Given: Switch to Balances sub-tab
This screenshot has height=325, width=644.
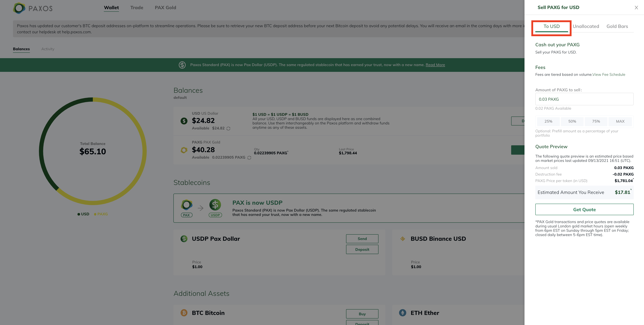Looking at the screenshot, I should [x=21, y=49].
